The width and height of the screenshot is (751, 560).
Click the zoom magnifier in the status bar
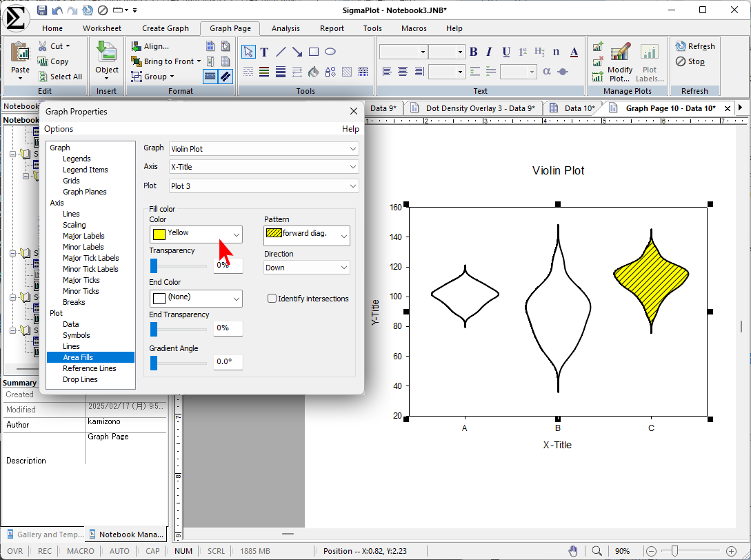tap(597, 551)
